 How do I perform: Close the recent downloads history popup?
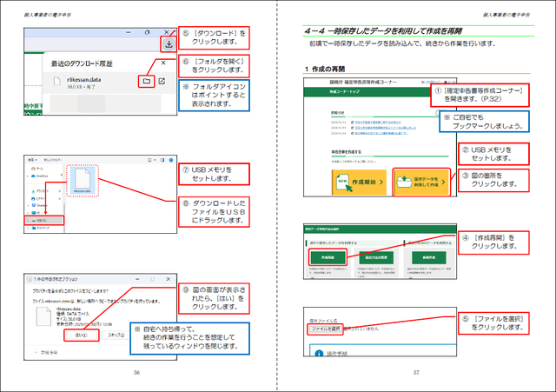(x=163, y=63)
